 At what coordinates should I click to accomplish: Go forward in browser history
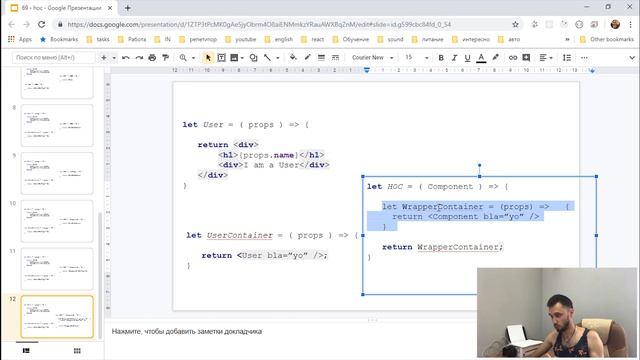click(27, 24)
